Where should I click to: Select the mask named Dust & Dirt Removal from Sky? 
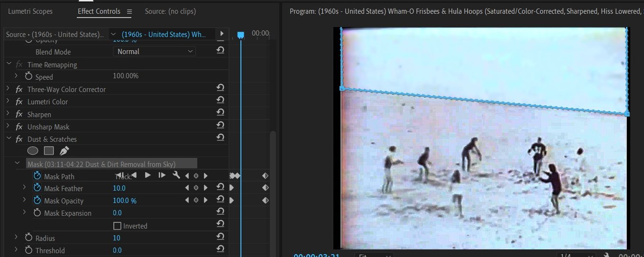point(111,164)
